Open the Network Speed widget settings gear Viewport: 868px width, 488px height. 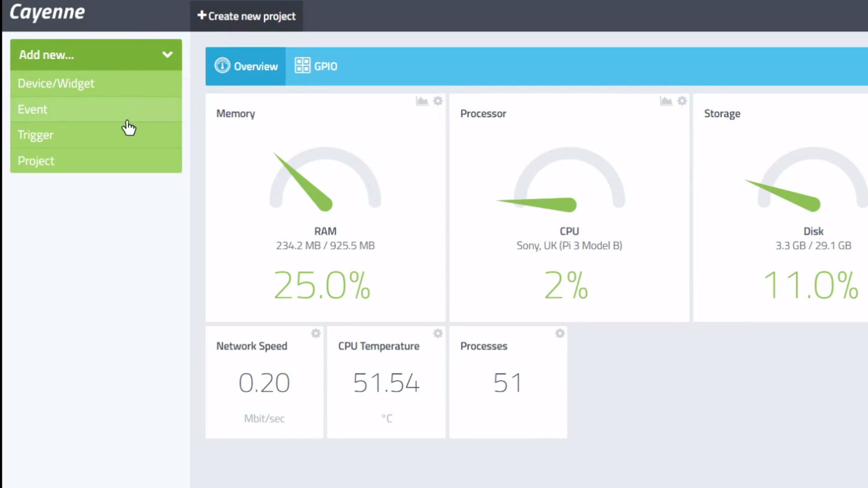316,333
